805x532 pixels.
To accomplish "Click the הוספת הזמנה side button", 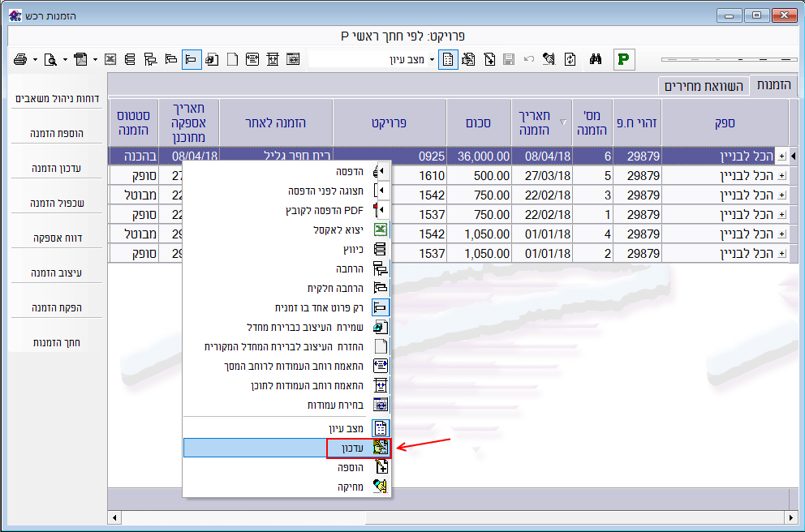I will click(57, 133).
